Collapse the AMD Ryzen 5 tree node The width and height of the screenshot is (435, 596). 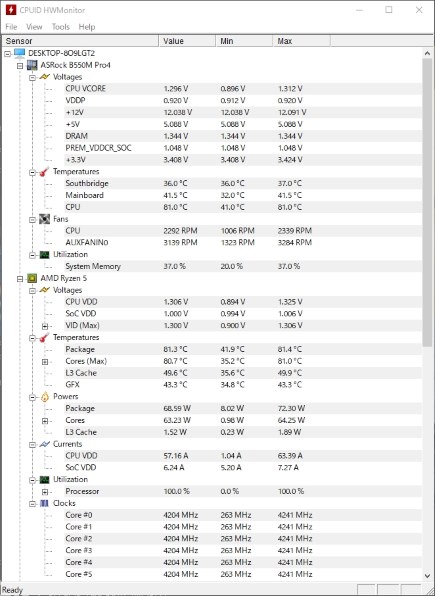coord(20,279)
